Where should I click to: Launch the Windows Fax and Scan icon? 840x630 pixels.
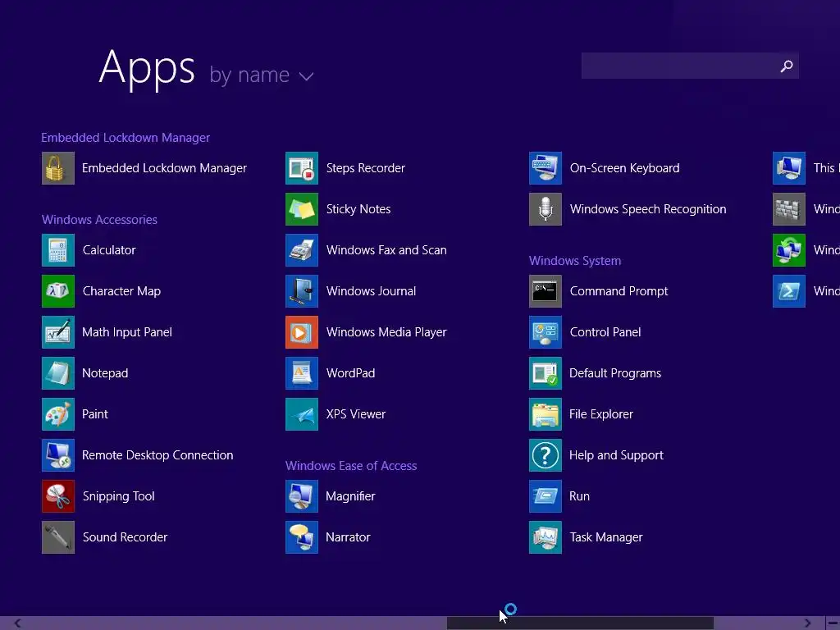pyautogui.click(x=302, y=250)
